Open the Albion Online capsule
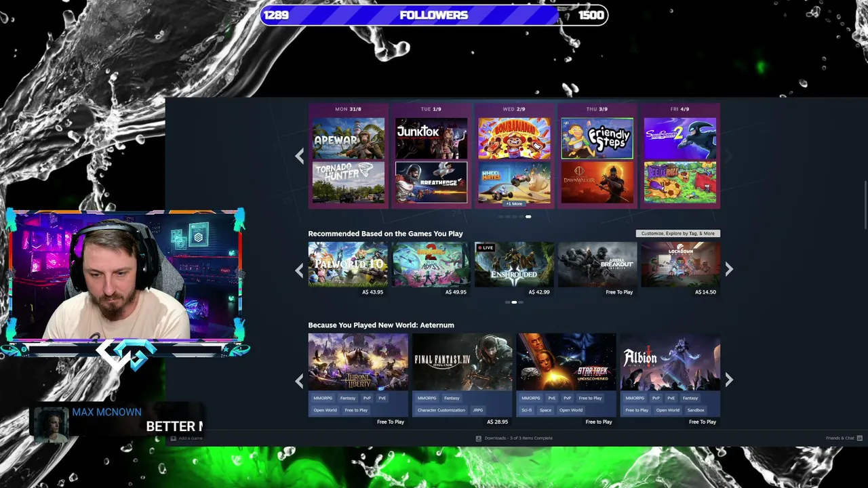The image size is (868, 488). (x=670, y=362)
